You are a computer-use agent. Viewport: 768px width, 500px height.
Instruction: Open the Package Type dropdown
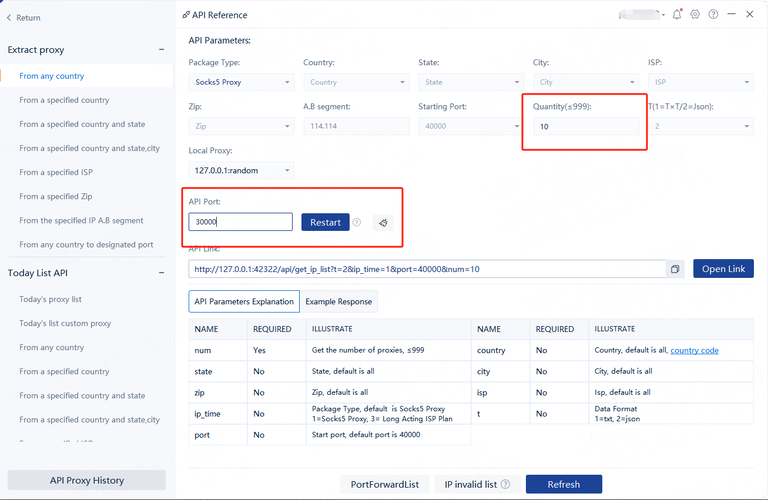tap(241, 82)
